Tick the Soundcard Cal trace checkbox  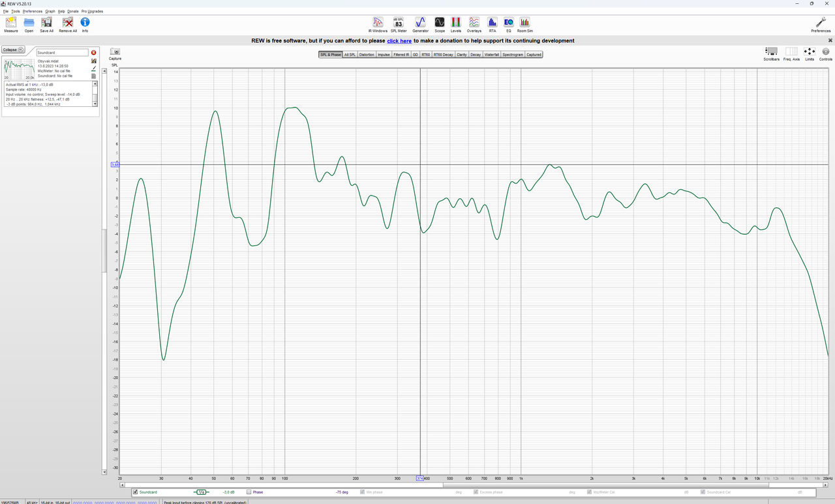(703, 492)
